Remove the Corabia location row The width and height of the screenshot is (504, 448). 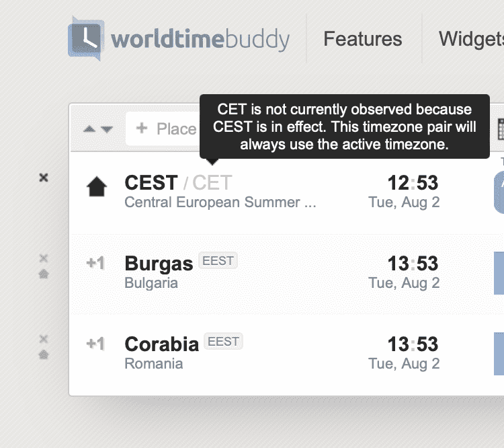pyautogui.click(x=44, y=338)
